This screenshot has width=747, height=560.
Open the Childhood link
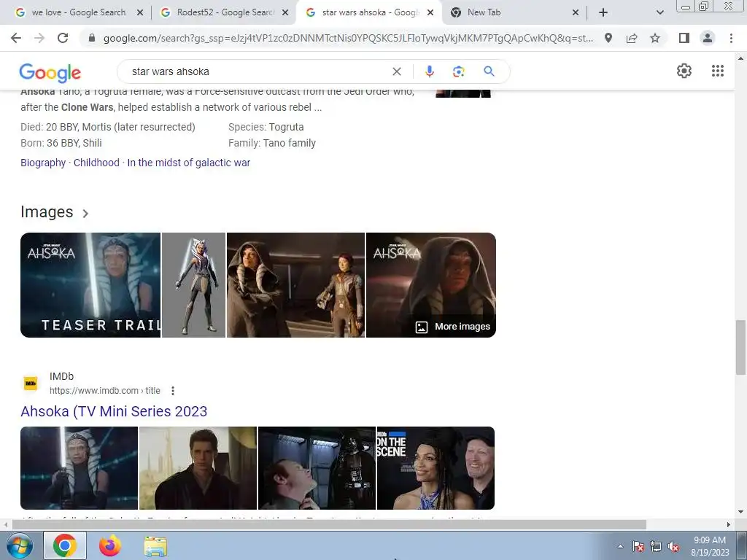[96, 163]
